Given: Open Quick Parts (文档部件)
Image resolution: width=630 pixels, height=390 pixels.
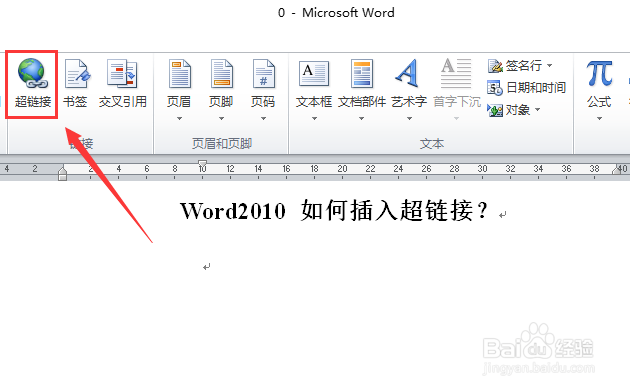Looking at the screenshot, I should [362, 74].
